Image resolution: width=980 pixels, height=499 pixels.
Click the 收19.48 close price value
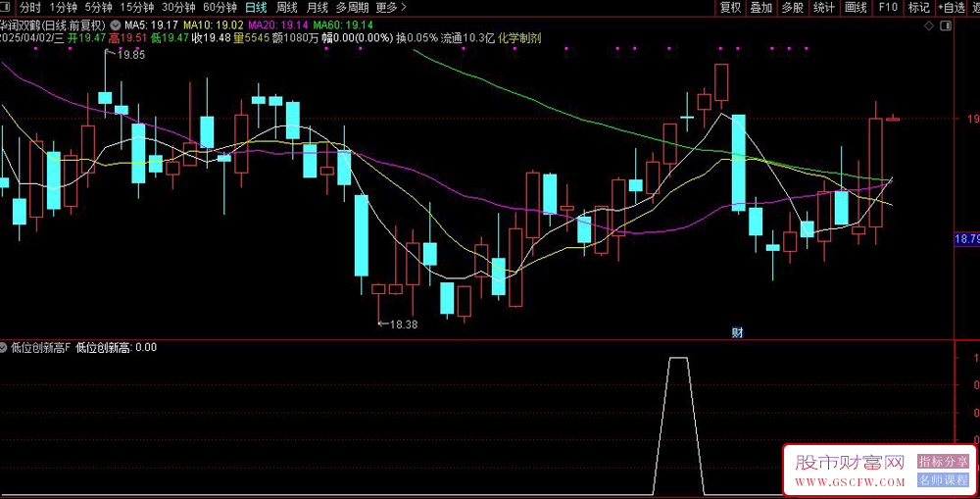click(211, 38)
